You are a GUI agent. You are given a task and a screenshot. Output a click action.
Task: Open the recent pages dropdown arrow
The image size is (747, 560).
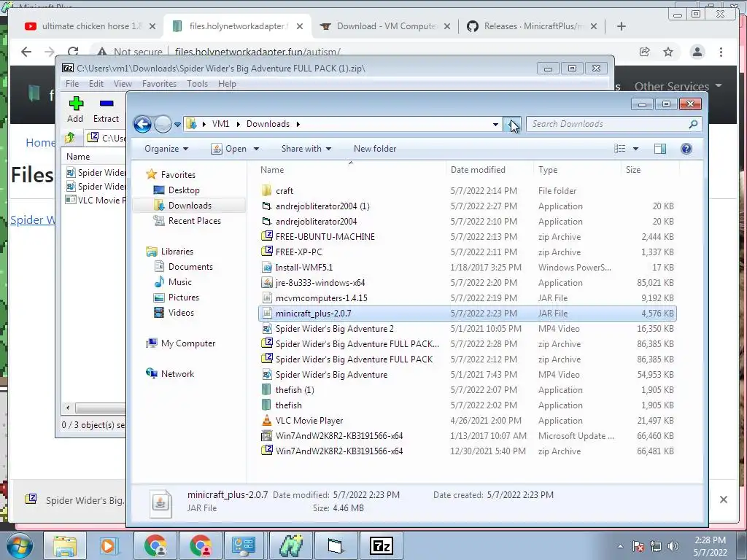(177, 125)
